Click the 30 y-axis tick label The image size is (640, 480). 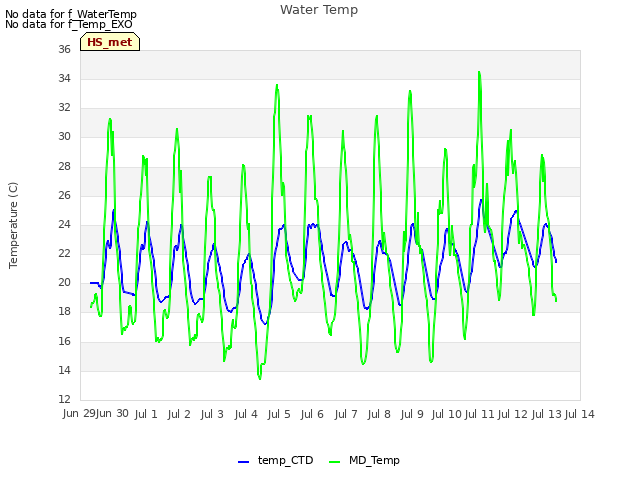click(64, 136)
